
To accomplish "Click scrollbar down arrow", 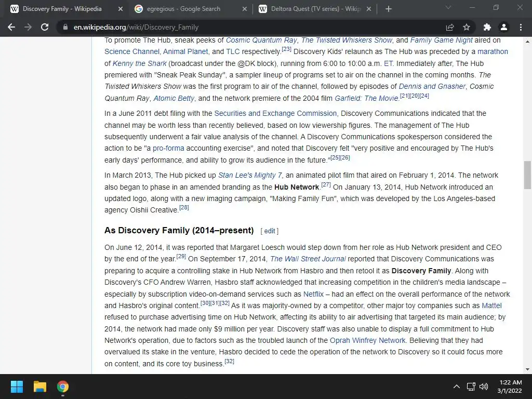I will 527,369.
